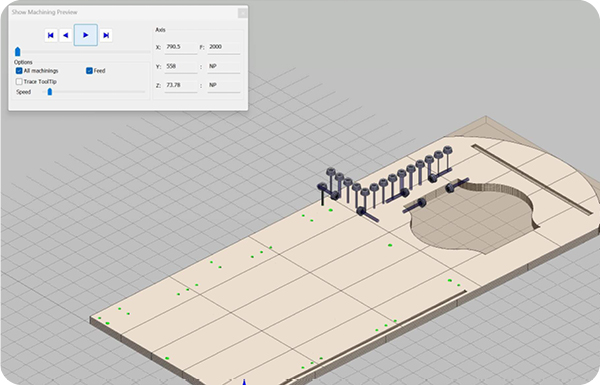This screenshot has height=385, width=600.
Task: Jump to the start of machining preview
Action: point(51,35)
